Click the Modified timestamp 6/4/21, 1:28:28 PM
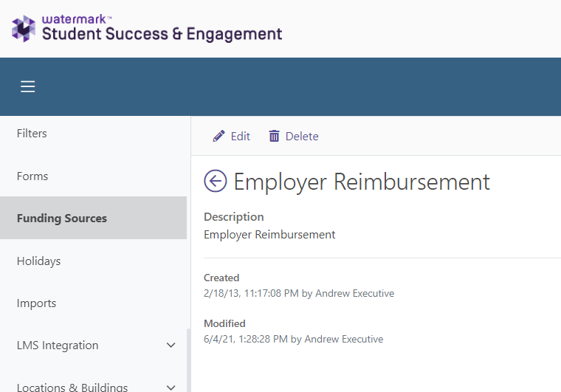Image resolution: width=561 pixels, height=392 pixels. pyautogui.click(x=246, y=339)
